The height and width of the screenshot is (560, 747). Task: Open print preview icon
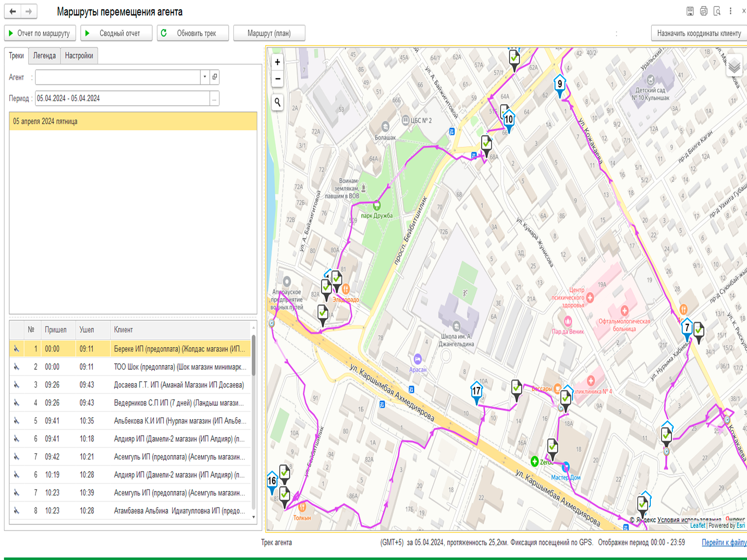click(x=717, y=11)
